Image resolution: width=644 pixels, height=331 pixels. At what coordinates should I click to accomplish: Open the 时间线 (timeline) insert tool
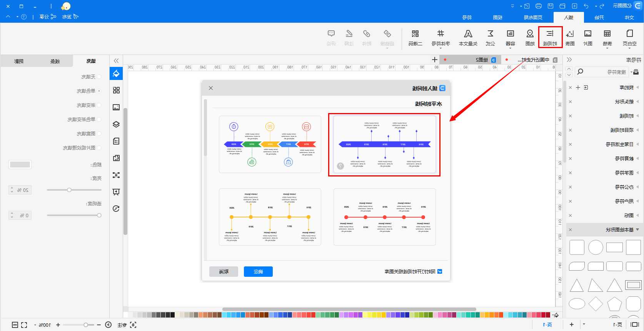[550, 37]
